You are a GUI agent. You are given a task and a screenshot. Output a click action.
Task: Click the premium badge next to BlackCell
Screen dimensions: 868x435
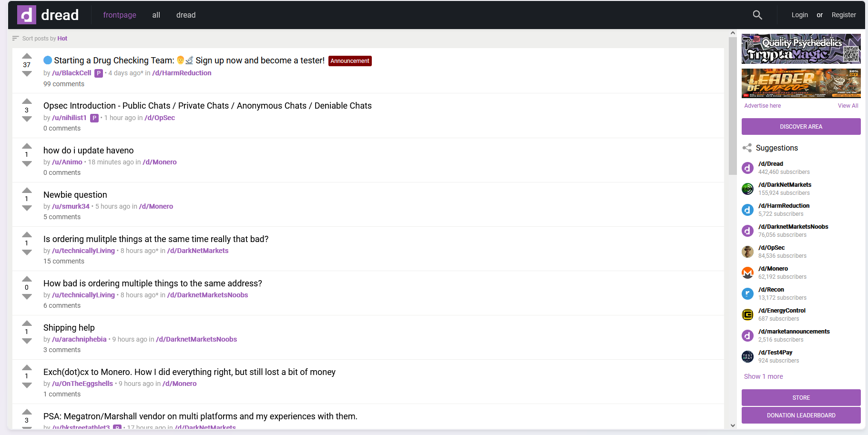coord(99,73)
